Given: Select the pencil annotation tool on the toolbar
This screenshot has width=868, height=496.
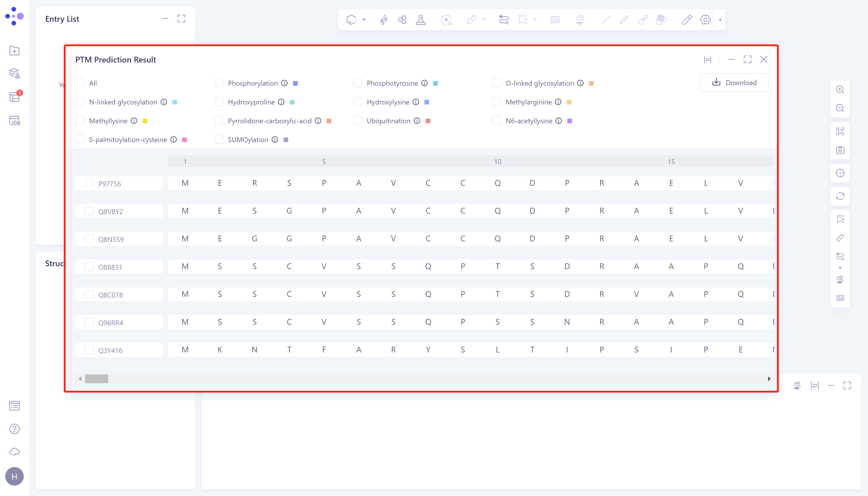Looking at the screenshot, I should (x=686, y=19).
